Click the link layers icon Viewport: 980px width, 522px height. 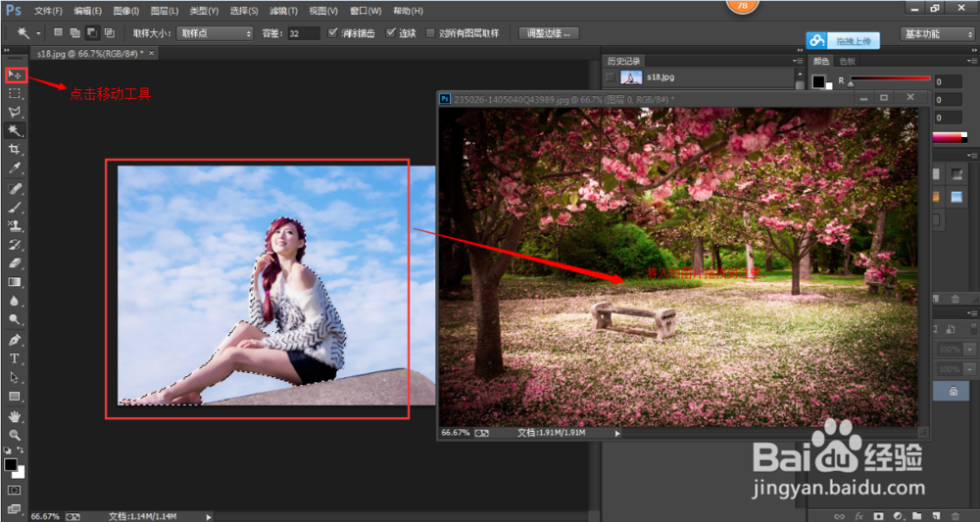click(x=840, y=516)
